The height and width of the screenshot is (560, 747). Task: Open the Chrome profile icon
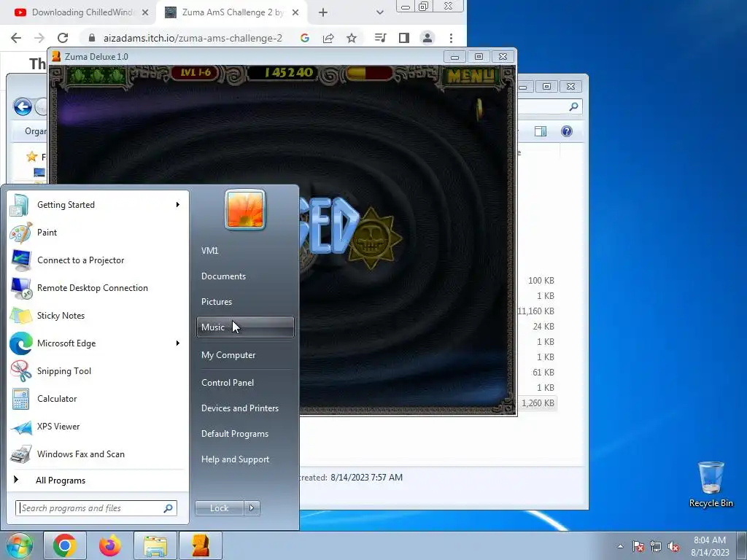(427, 38)
